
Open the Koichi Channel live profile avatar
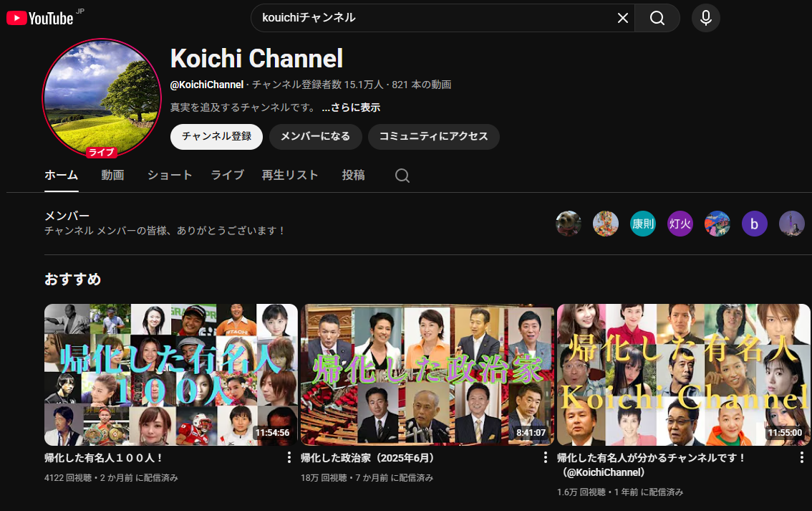(x=102, y=97)
